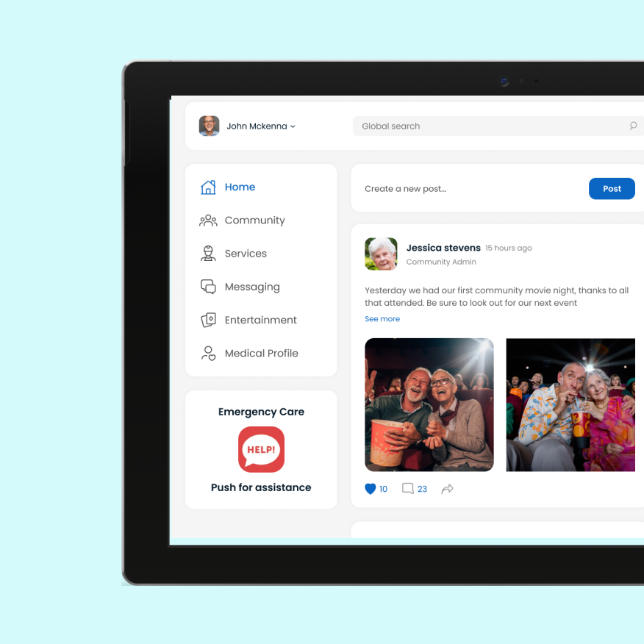Click the Community Admin label
644x644 pixels.
[x=441, y=262]
